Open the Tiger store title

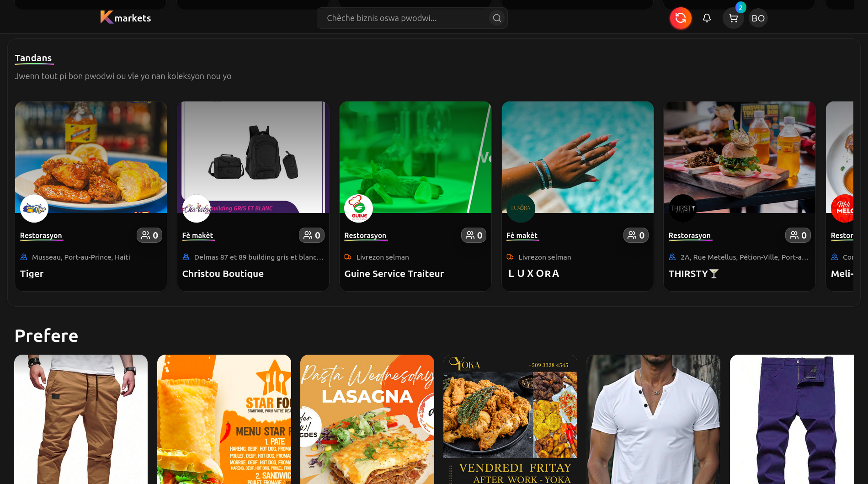click(32, 274)
